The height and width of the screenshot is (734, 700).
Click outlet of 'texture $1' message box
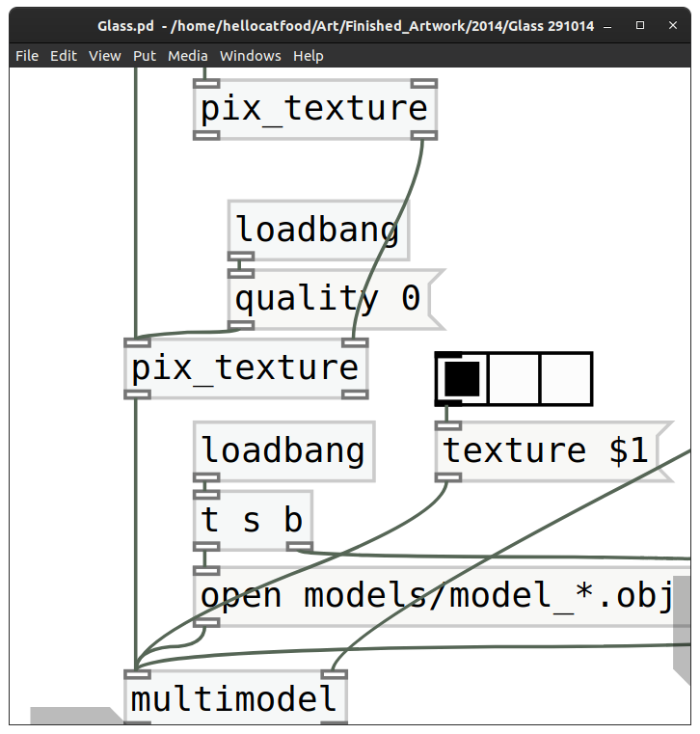point(448,477)
